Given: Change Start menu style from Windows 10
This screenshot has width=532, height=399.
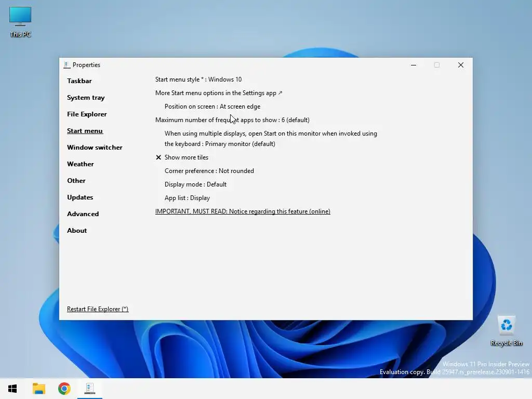Looking at the screenshot, I should 198,79.
